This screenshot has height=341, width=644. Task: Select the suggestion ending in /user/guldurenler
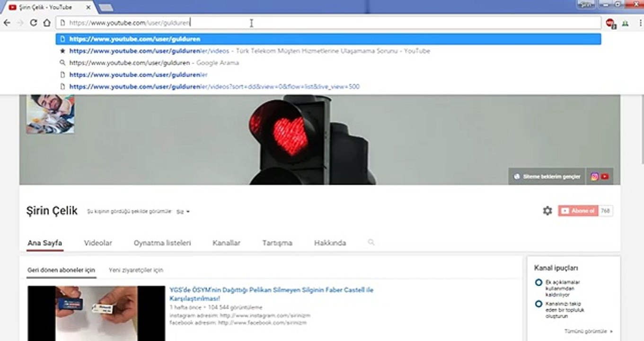[328, 75]
